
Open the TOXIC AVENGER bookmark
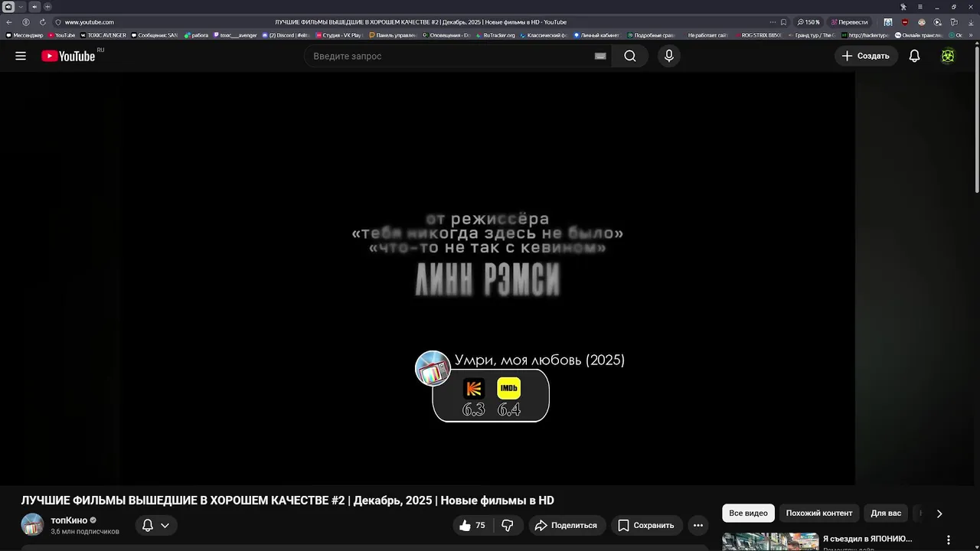coord(103,35)
